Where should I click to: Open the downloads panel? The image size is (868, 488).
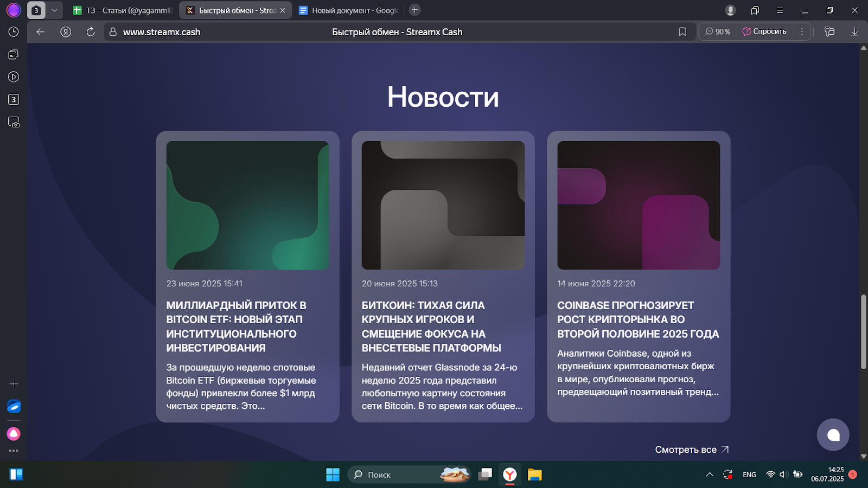coord(854,32)
